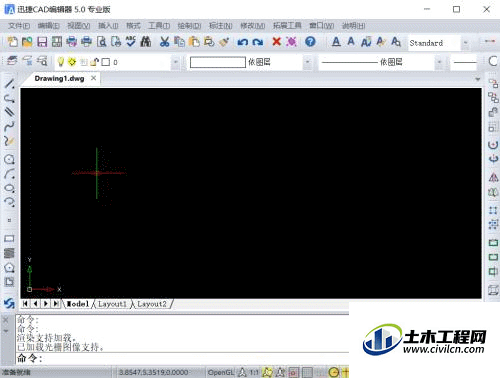Open the Layer manager icon

point(12,61)
